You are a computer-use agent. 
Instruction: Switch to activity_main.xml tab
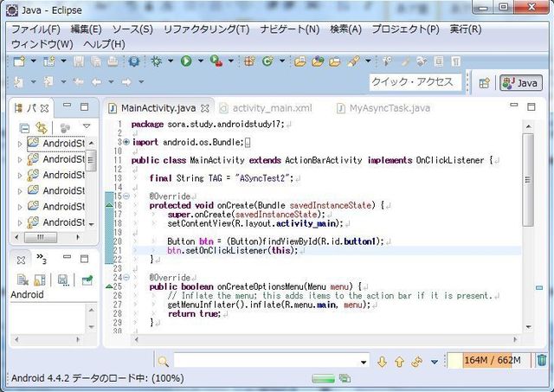click(272, 108)
